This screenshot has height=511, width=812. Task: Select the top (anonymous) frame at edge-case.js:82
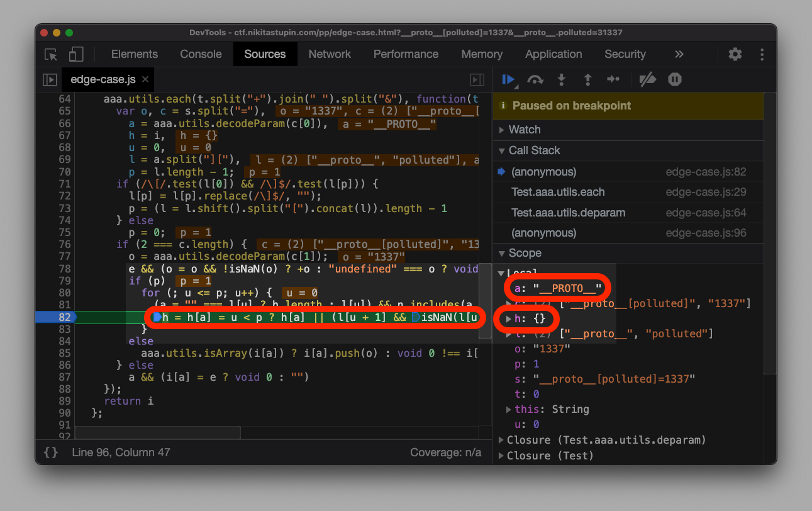pos(628,172)
